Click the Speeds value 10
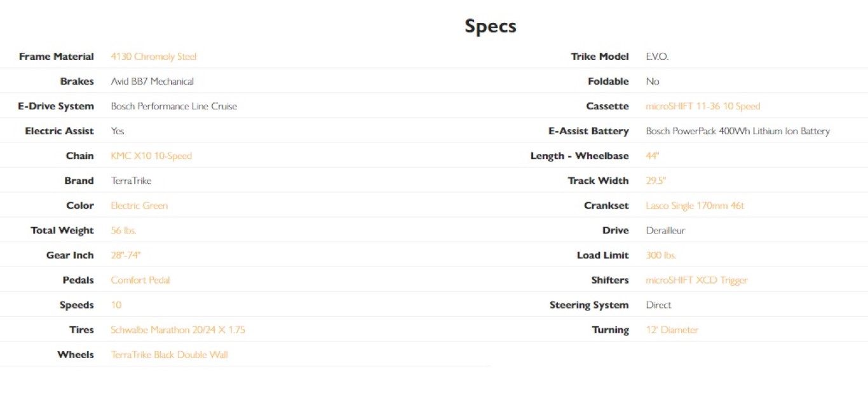Viewport: 868px width, 395px height. 116,305
